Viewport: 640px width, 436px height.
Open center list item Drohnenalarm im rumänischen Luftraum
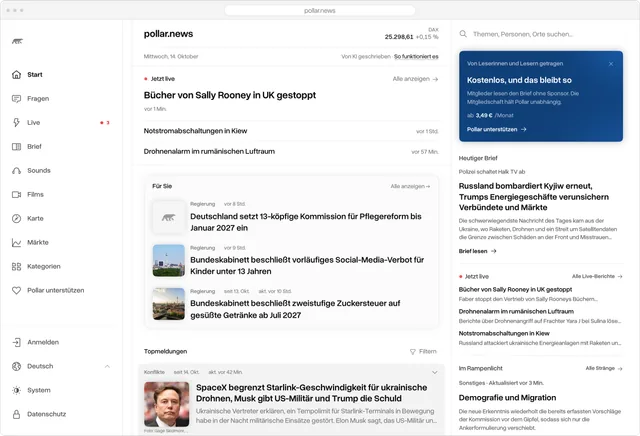[209, 151]
